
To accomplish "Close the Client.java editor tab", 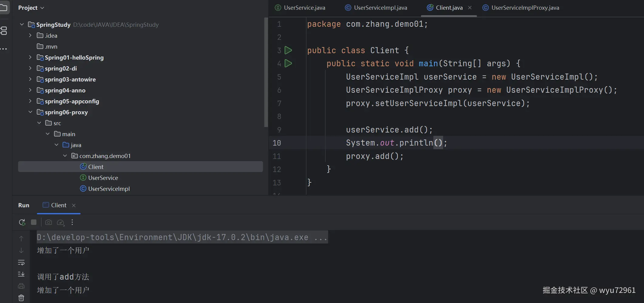I will point(470,8).
